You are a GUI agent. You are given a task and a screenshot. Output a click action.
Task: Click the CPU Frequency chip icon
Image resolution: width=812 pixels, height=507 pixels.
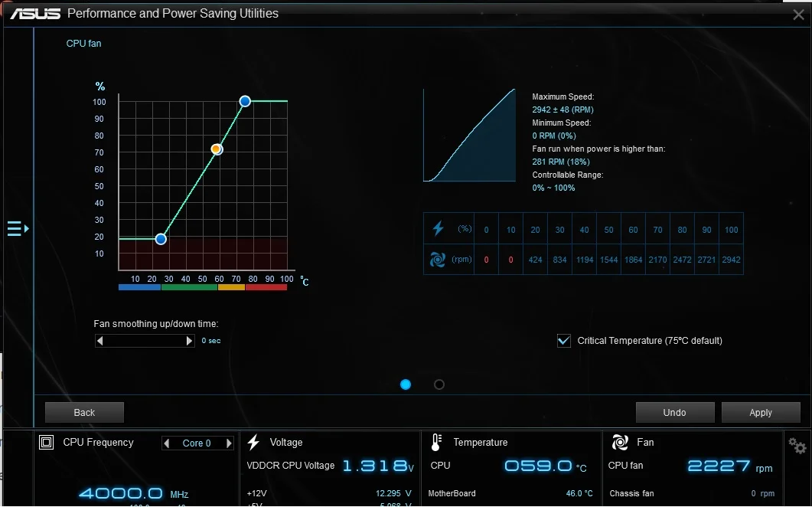tap(46, 442)
